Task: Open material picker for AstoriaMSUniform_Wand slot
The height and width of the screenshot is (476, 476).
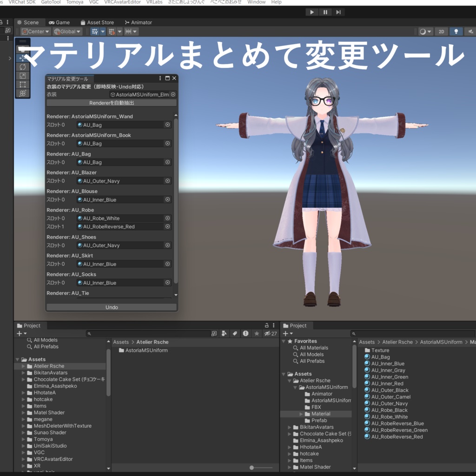Action: pyautogui.click(x=167, y=125)
